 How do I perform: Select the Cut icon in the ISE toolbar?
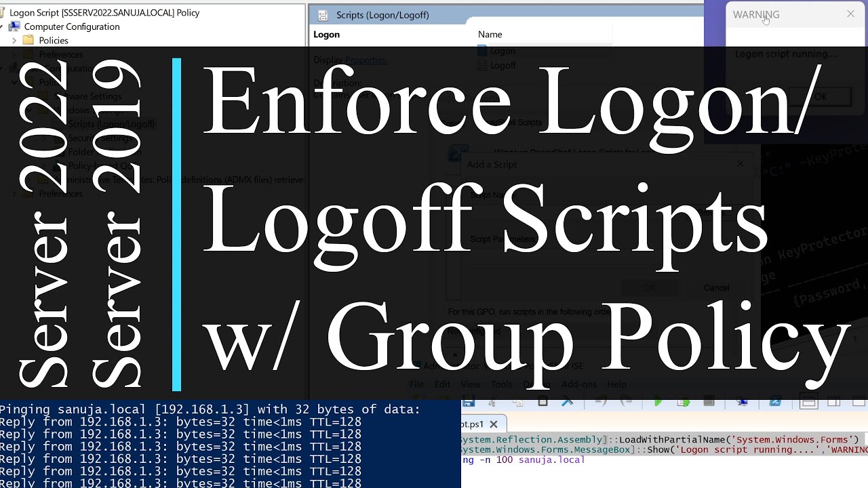coord(491,401)
